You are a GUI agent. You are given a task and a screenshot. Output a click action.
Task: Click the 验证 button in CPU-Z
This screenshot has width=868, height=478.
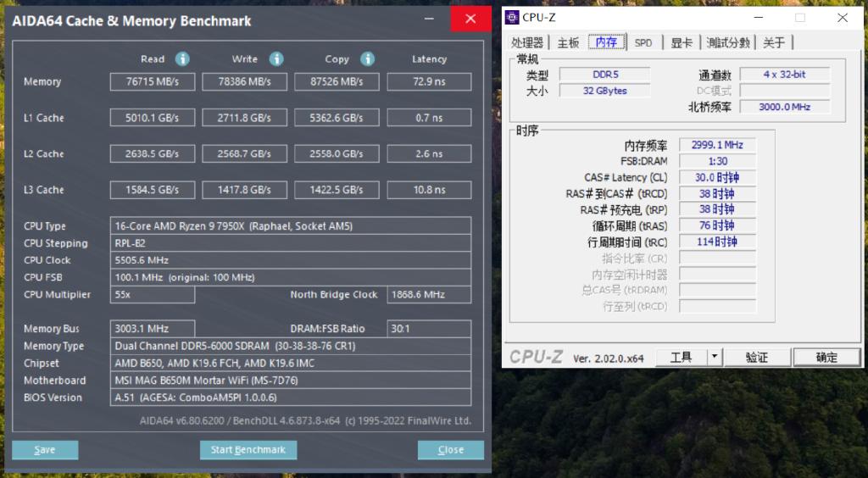[757, 358]
